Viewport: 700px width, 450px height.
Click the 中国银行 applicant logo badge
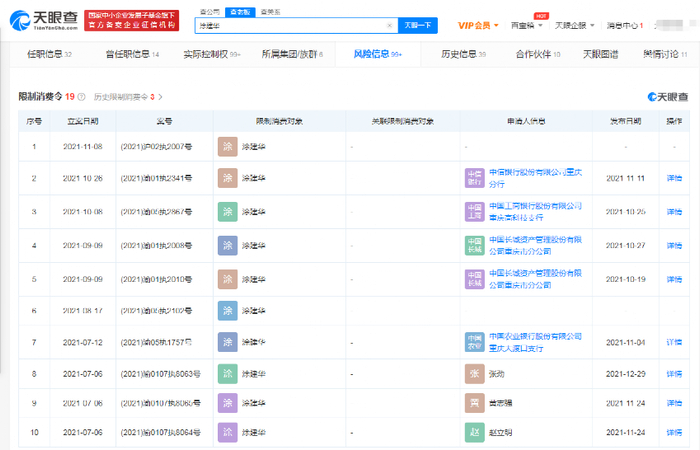(x=474, y=179)
